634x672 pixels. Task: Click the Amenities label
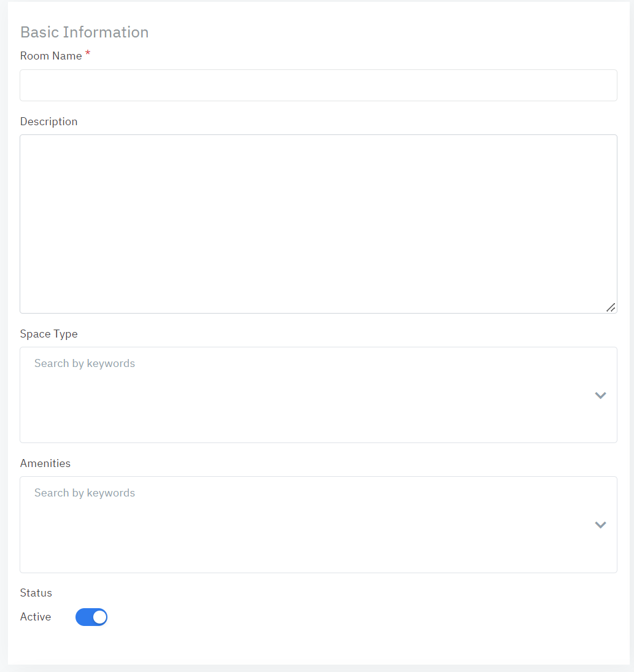(x=45, y=463)
